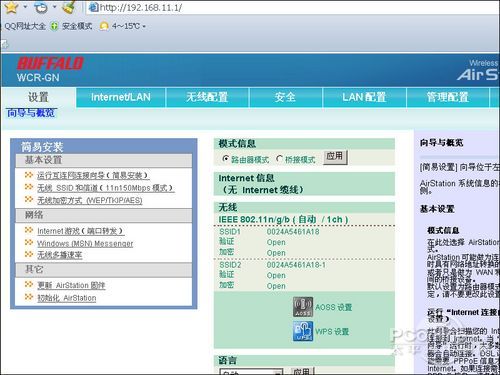Click the Buffalo logo
The width and height of the screenshot is (500, 375).
50,63
